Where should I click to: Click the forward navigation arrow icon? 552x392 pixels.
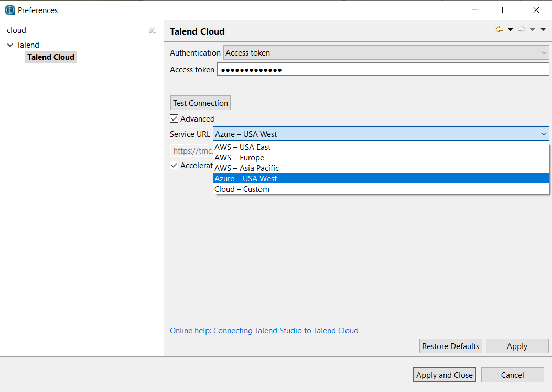coord(521,30)
